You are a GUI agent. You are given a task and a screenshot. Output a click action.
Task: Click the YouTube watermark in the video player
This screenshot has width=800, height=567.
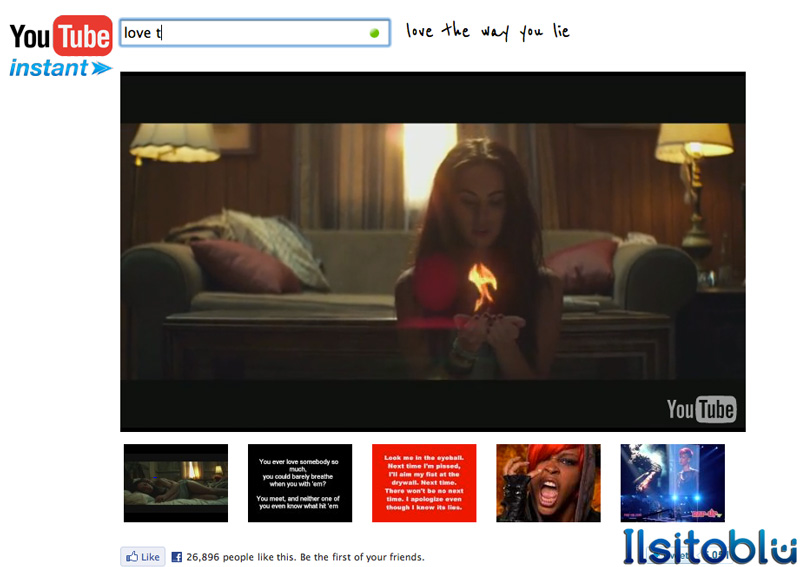702,409
